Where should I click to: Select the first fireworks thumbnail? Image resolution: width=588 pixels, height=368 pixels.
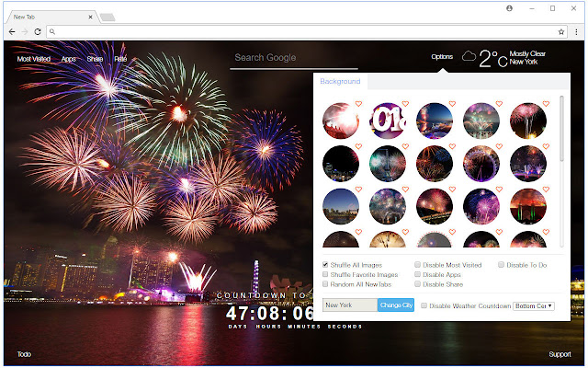341,121
